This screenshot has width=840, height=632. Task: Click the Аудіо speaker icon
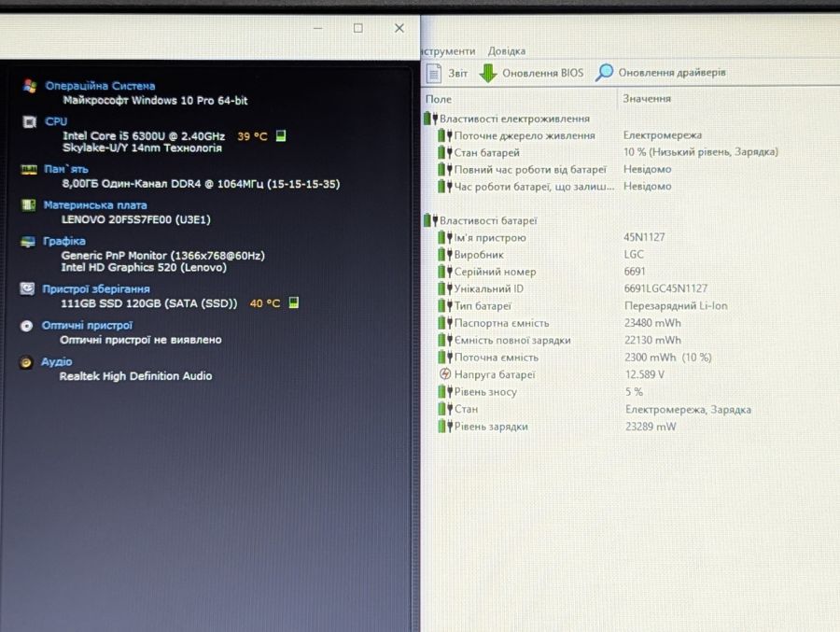[26, 362]
